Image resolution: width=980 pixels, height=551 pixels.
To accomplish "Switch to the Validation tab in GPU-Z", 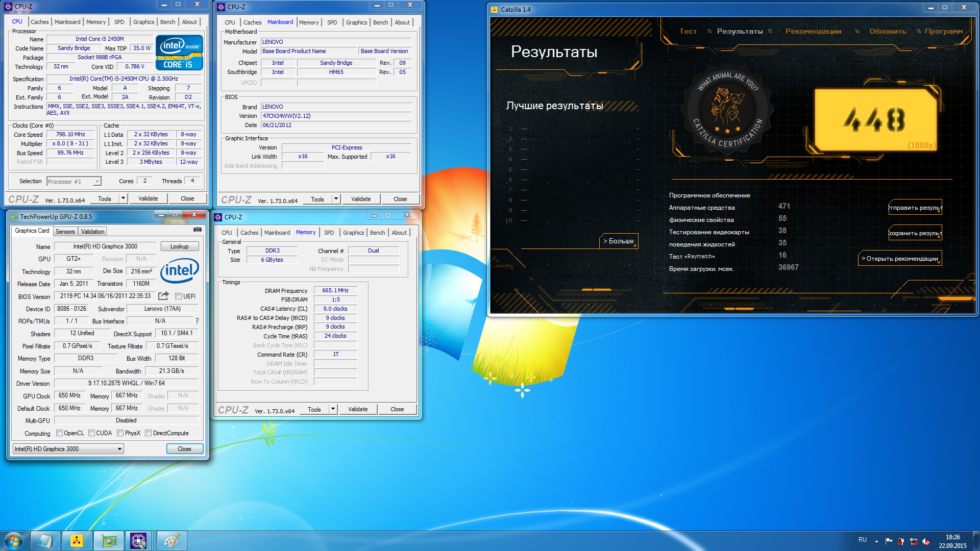I will coord(92,232).
